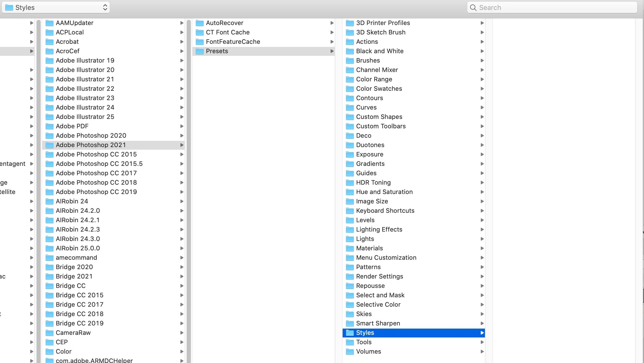This screenshot has height=363, width=644.
Task: Select the Keyboard Shortcuts folder
Action: click(x=385, y=211)
